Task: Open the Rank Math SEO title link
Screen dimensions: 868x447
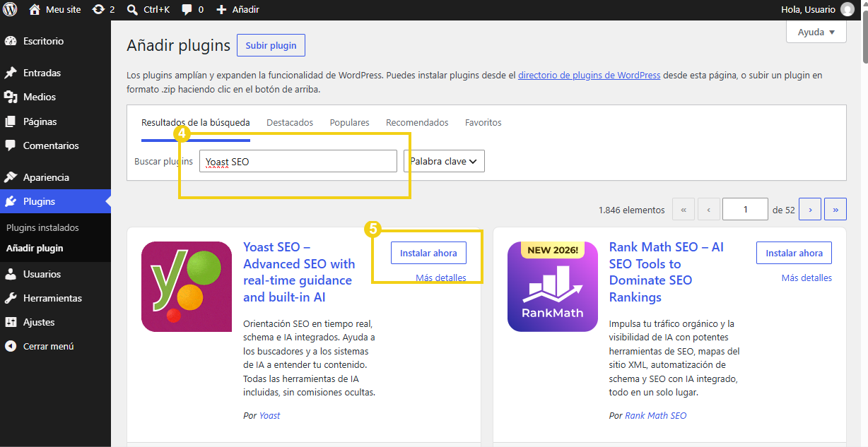Action: (x=667, y=272)
